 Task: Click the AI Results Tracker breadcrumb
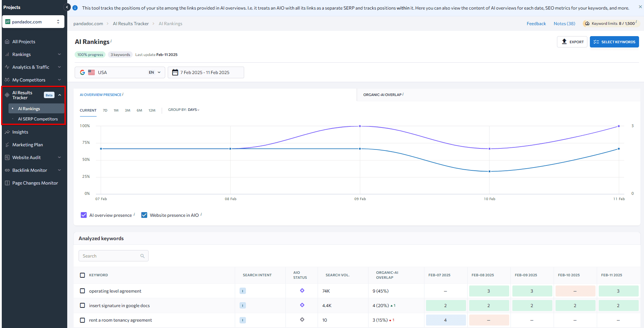(x=131, y=24)
